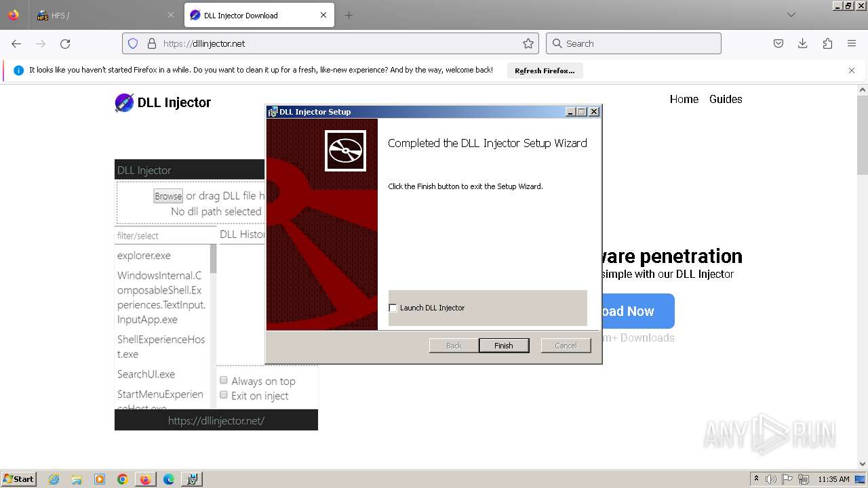Open the shield tracking protection icon
This screenshot has height=488, width=868.
133,43
